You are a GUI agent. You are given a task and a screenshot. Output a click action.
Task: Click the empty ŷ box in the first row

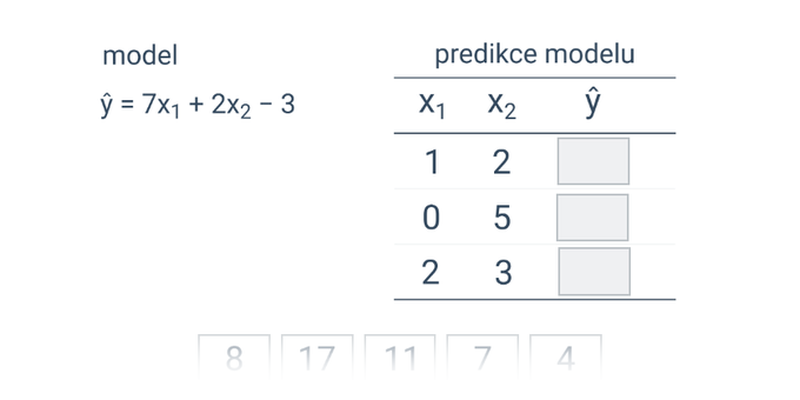point(593,162)
